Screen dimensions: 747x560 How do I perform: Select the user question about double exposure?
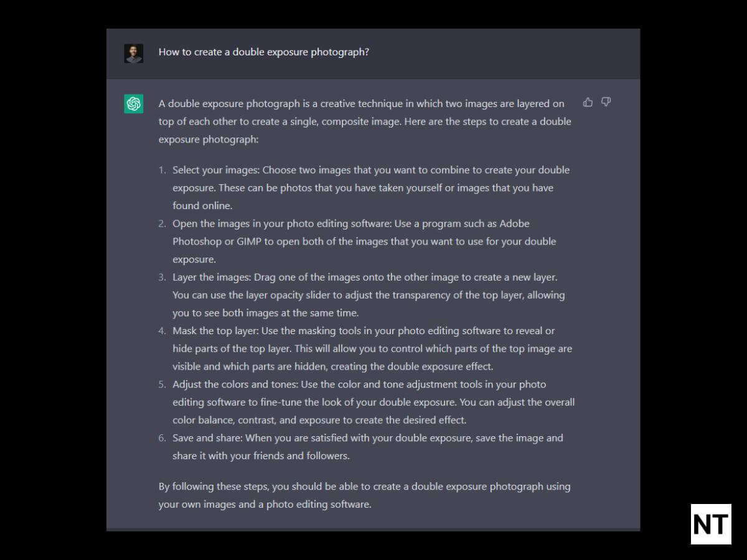point(263,52)
